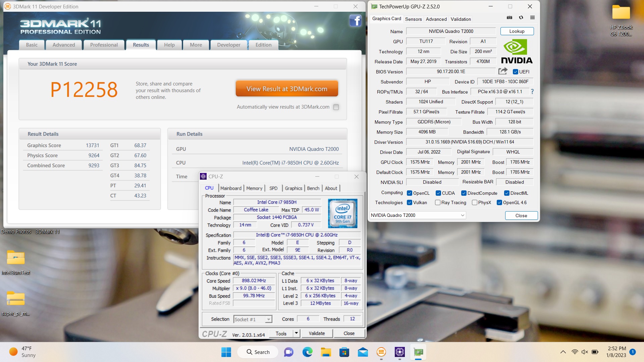Open Microsoft Edge from the taskbar
The image size is (644, 362).
[307, 352]
